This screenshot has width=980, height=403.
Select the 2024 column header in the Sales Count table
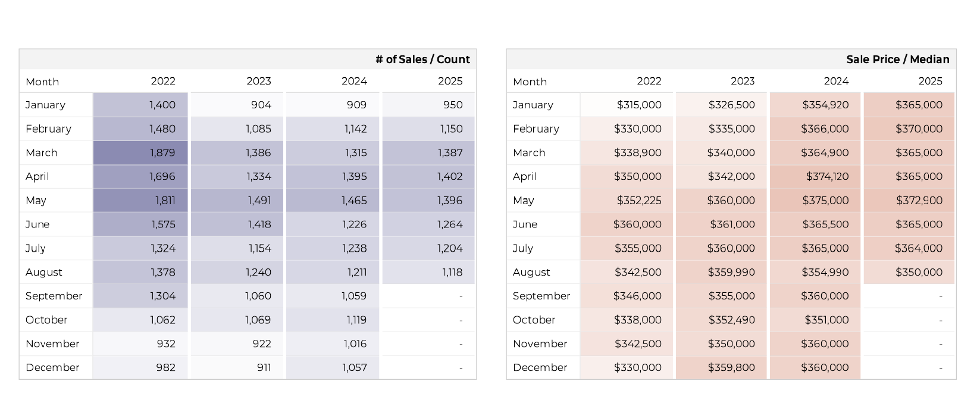click(x=354, y=81)
